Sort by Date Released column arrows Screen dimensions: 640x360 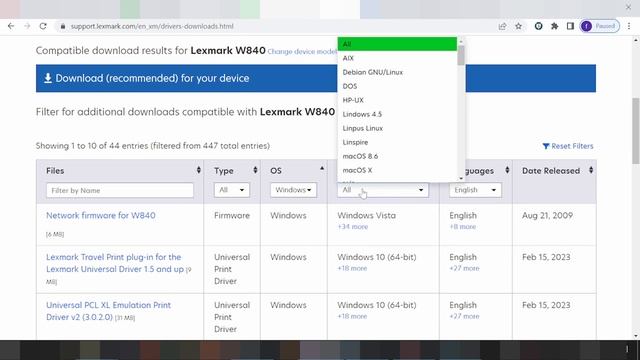pyautogui.click(x=591, y=170)
